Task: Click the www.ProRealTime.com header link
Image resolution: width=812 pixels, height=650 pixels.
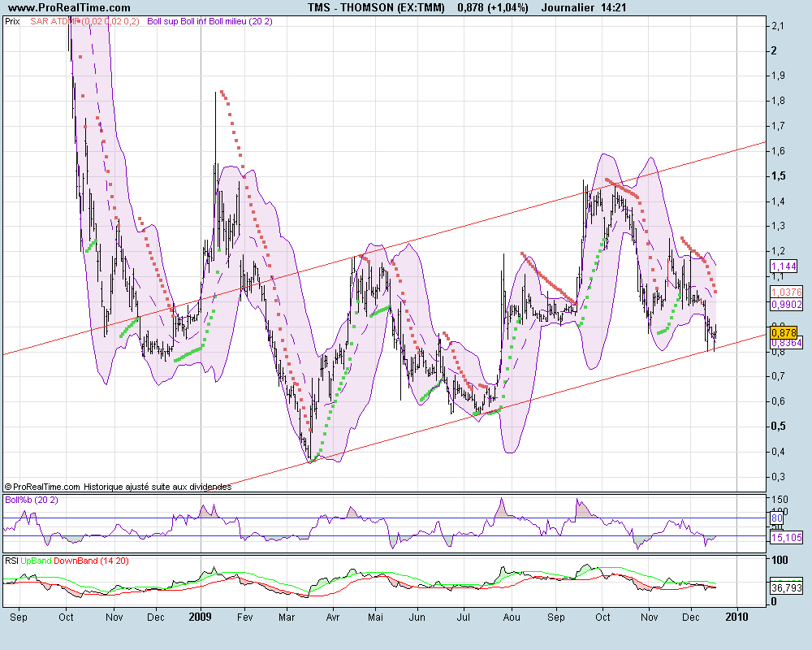Action: coord(69,8)
